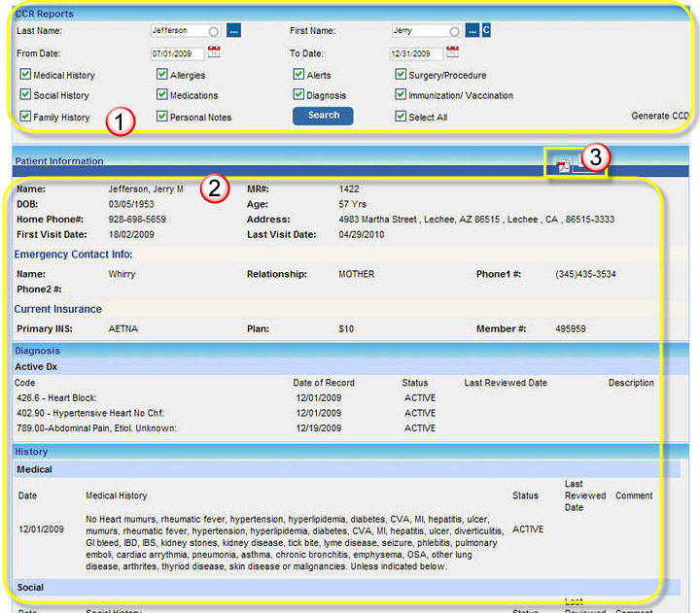Click into the To Date input field
This screenshot has height=613, width=700.
[415, 53]
